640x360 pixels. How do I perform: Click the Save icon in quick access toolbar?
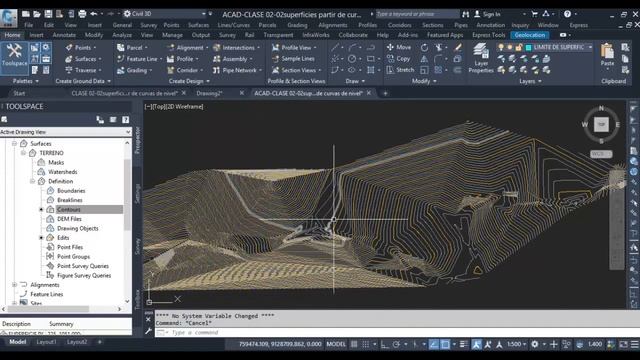[48, 14]
